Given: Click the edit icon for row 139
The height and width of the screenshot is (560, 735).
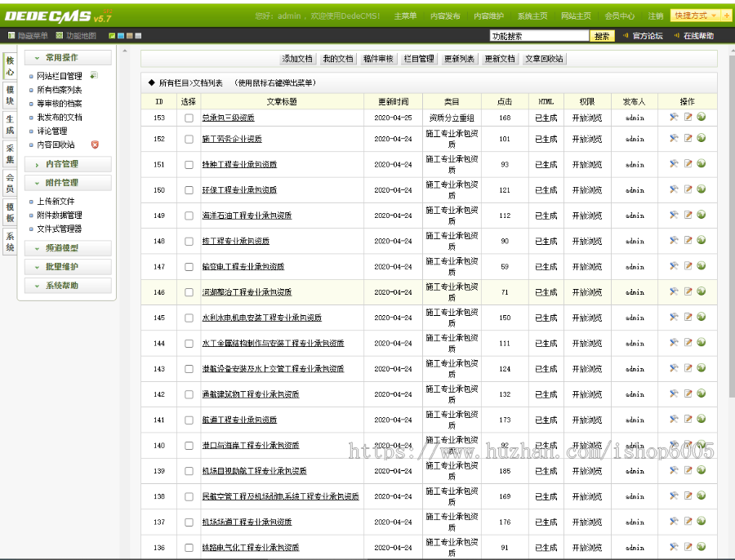Looking at the screenshot, I should tap(688, 470).
